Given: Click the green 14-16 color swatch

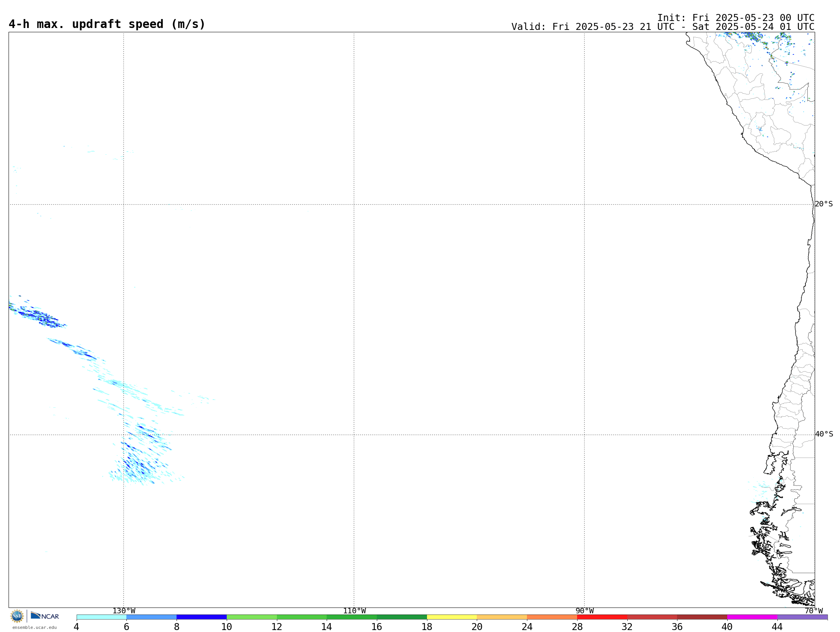Looking at the screenshot, I should pyautogui.click(x=352, y=617).
